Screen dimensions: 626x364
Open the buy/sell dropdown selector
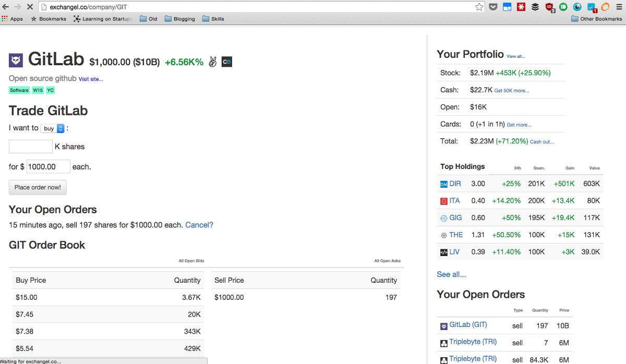(53, 128)
